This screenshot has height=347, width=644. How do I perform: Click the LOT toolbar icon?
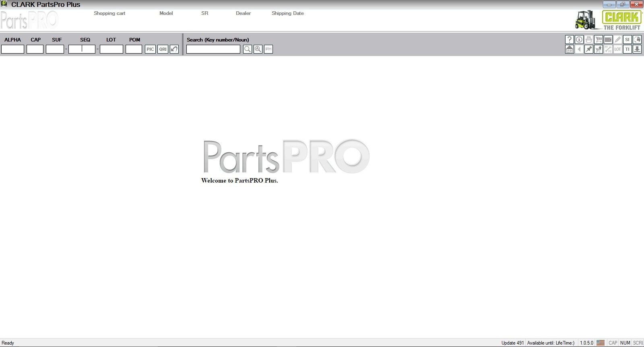point(617,49)
